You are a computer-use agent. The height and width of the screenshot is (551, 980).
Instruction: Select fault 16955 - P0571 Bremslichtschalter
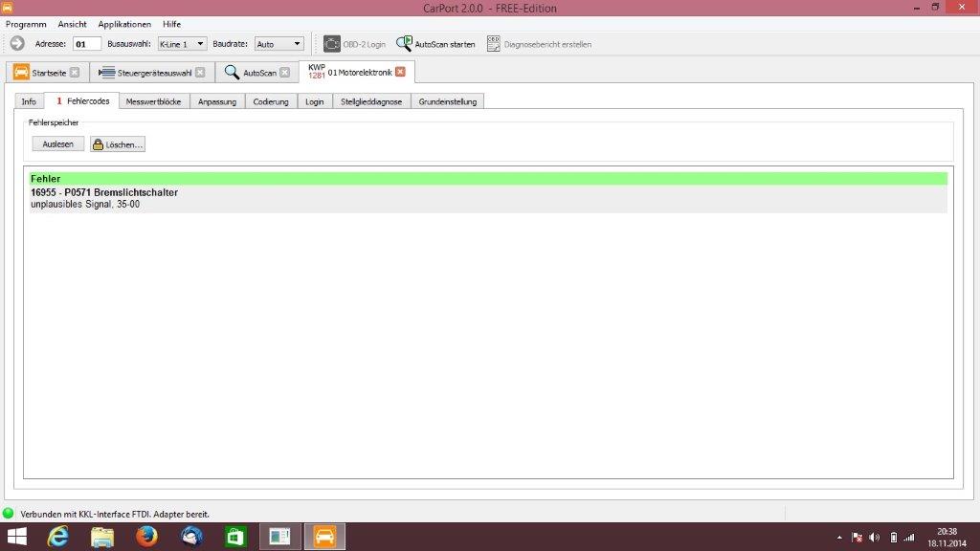104,192
